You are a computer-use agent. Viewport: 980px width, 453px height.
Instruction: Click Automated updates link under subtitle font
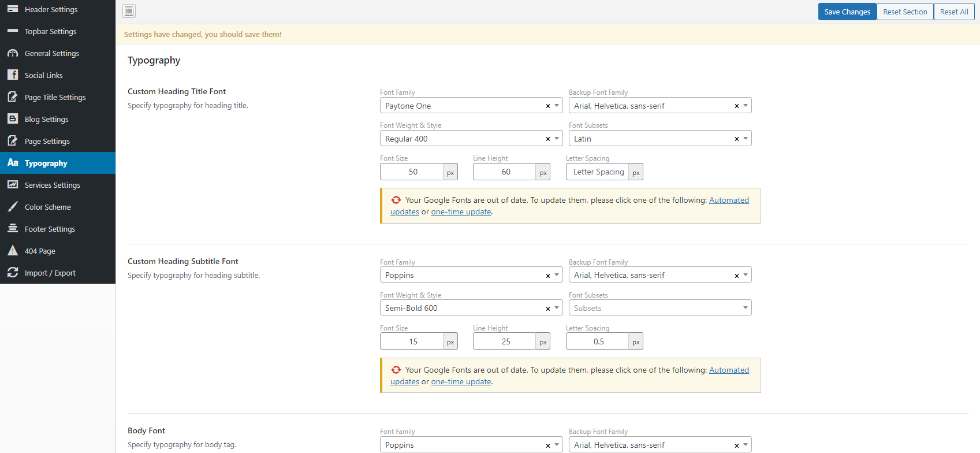pos(729,370)
